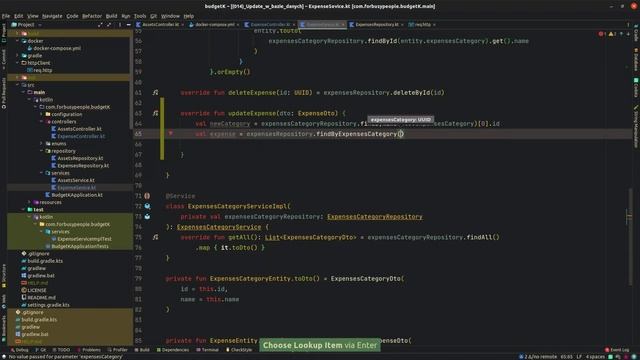Select ExpenseServiceImplTest in project tree
Screen dimensions: 640x360
[84, 239]
